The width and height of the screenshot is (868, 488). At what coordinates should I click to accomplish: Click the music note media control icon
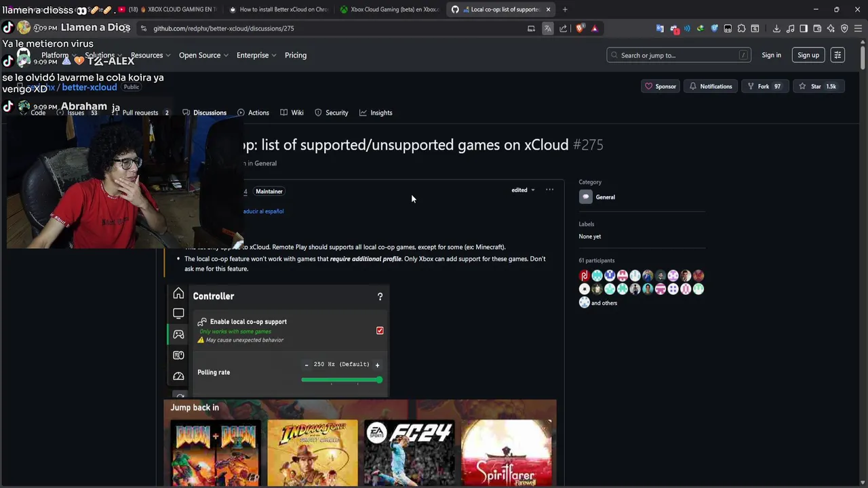point(790,28)
